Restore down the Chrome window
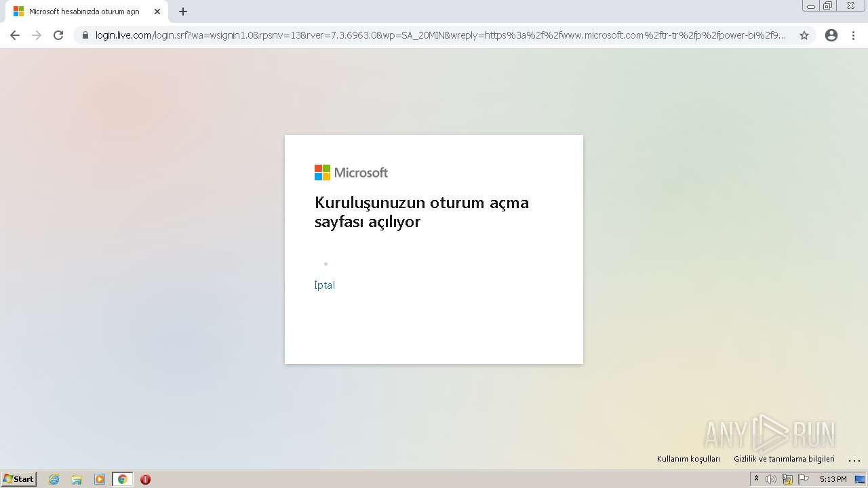The height and width of the screenshot is (488, 868). point(828,5)
